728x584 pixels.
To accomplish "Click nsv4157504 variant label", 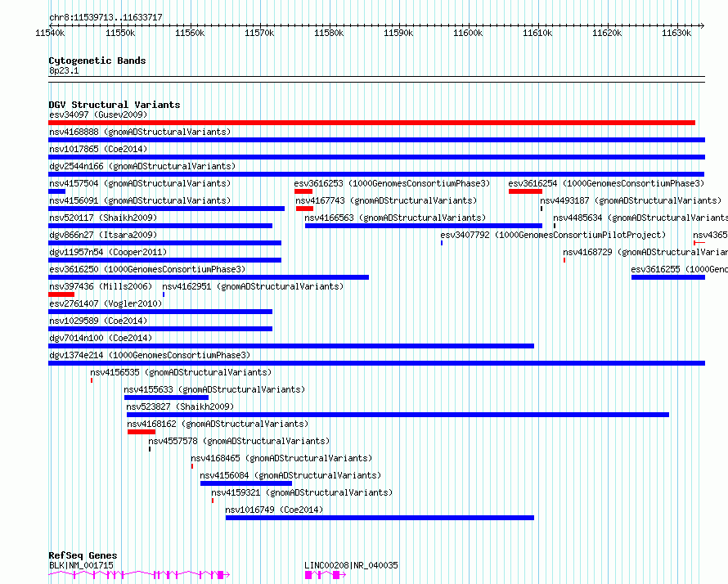I will coord(140,183).
